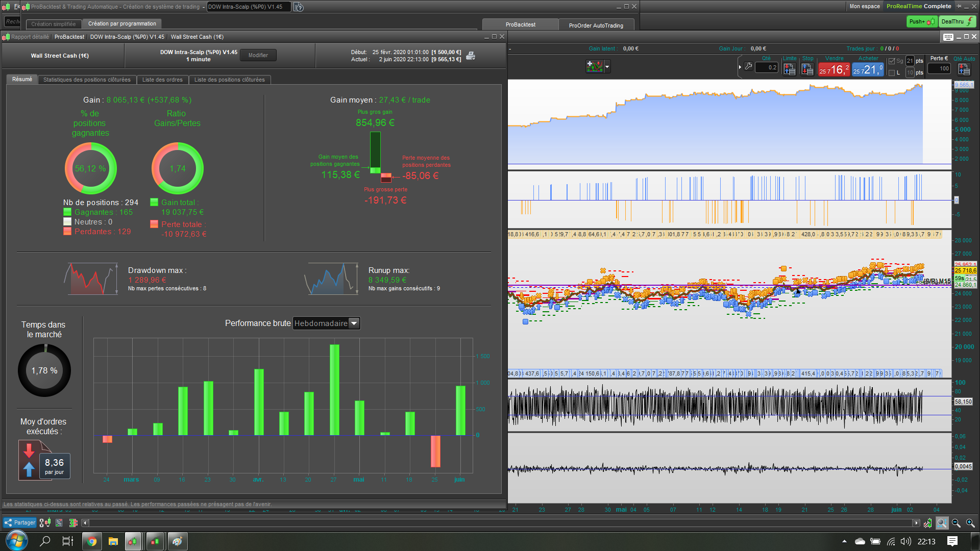Click the Qté quantity input field
This screenshot has height=551, width=980.
coord(767,67)
